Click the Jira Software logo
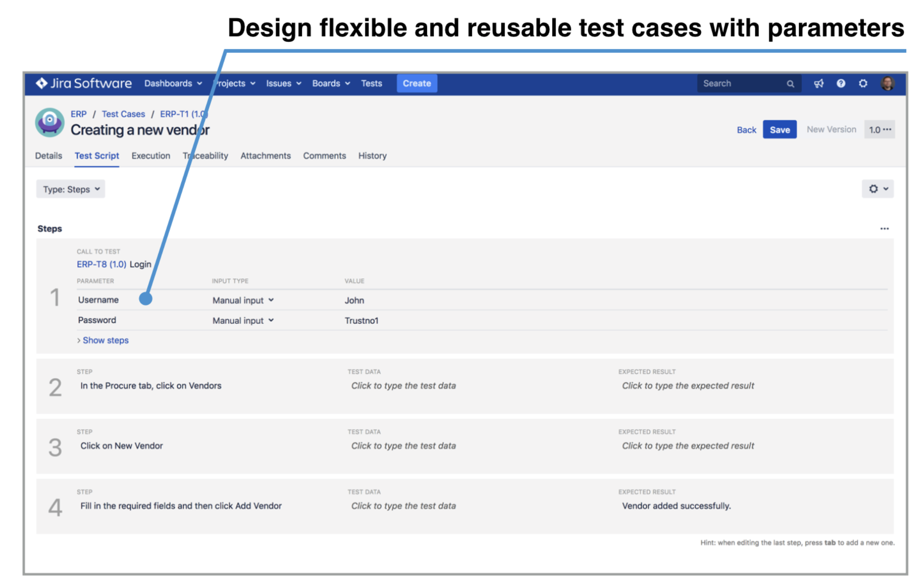This screenshot has height=587, width=924. coord(84,83)
